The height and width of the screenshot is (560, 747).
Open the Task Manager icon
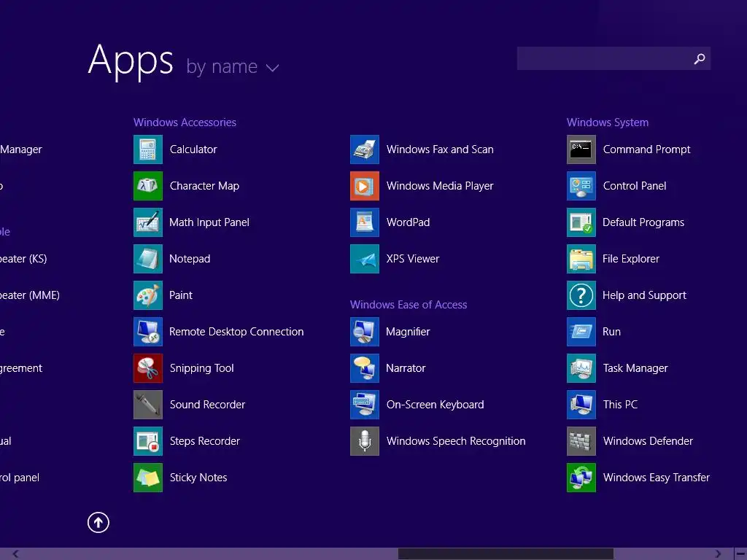[581, 368]
